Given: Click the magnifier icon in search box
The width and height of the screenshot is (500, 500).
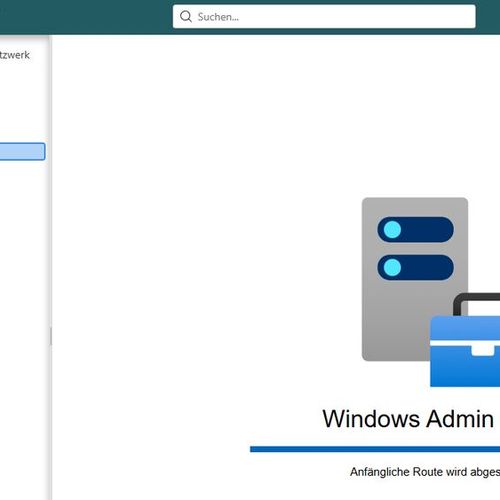Looking at the screenshot, I should [x=186, y=16].
